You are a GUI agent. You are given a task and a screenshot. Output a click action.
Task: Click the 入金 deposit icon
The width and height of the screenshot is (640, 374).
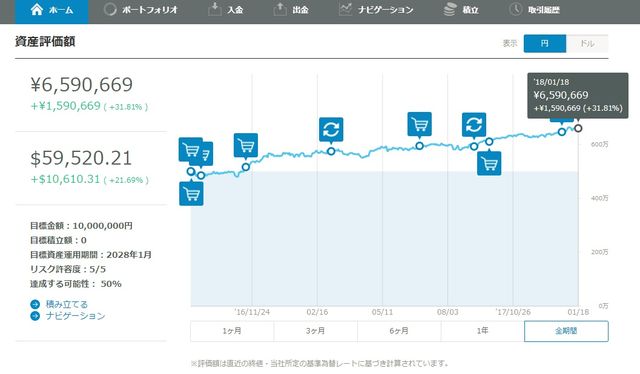[x=215, y=9]
